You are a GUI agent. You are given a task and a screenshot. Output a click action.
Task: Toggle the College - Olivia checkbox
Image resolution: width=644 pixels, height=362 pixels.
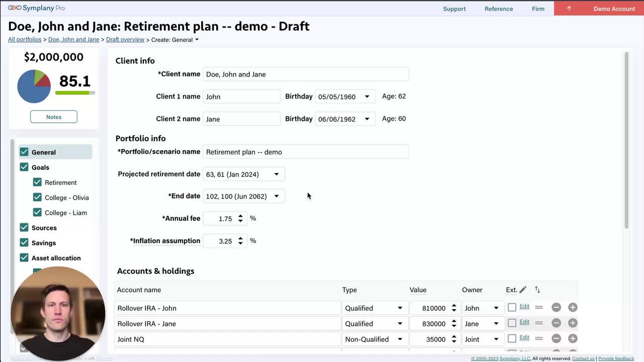tap(37, 198)
